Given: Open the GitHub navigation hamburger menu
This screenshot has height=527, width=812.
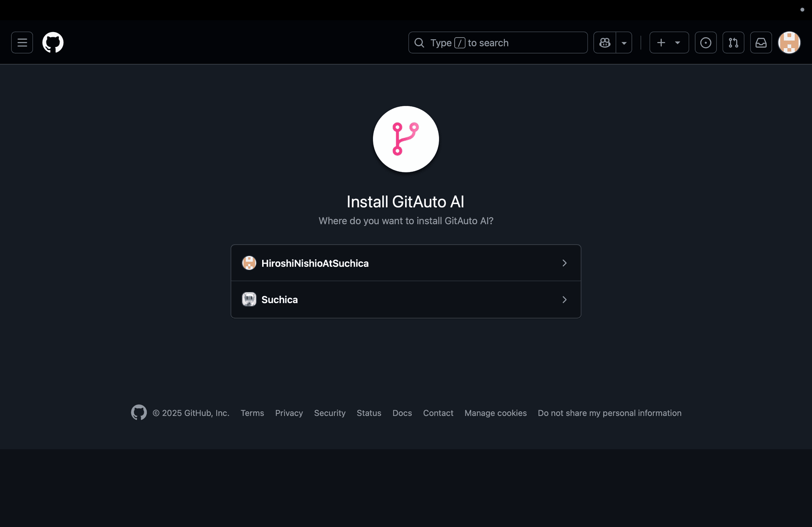Looking at the screenshot, I should (x=22, y=42).
